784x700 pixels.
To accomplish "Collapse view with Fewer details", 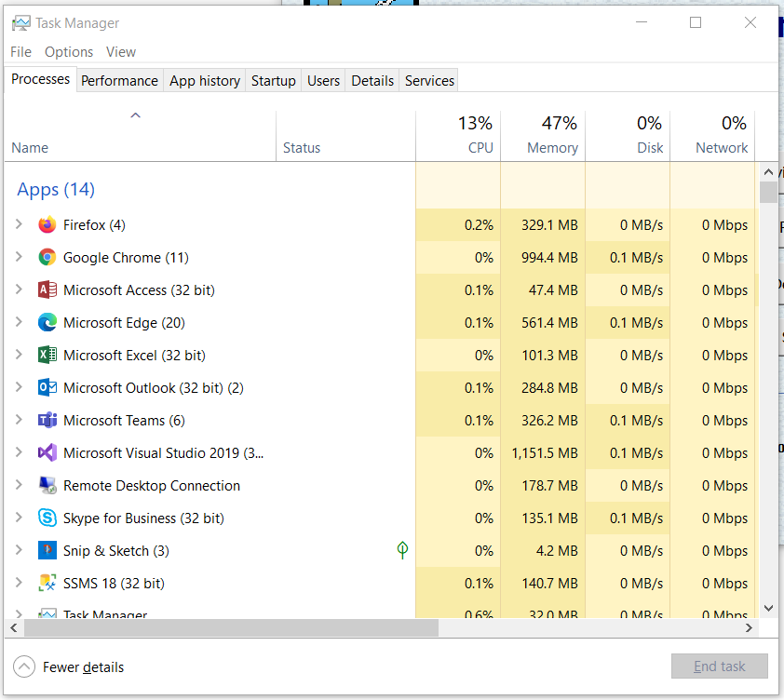I will [70, 666].
